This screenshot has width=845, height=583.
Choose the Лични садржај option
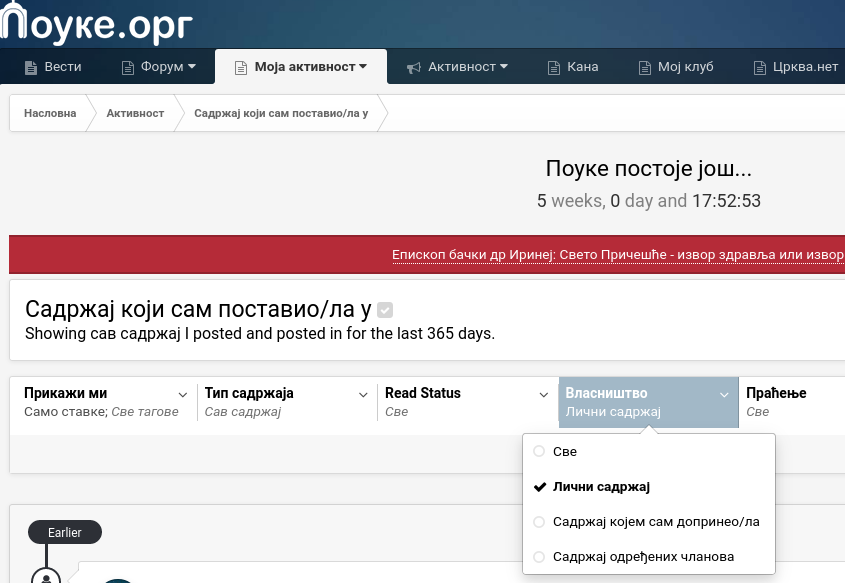(649, 487)
